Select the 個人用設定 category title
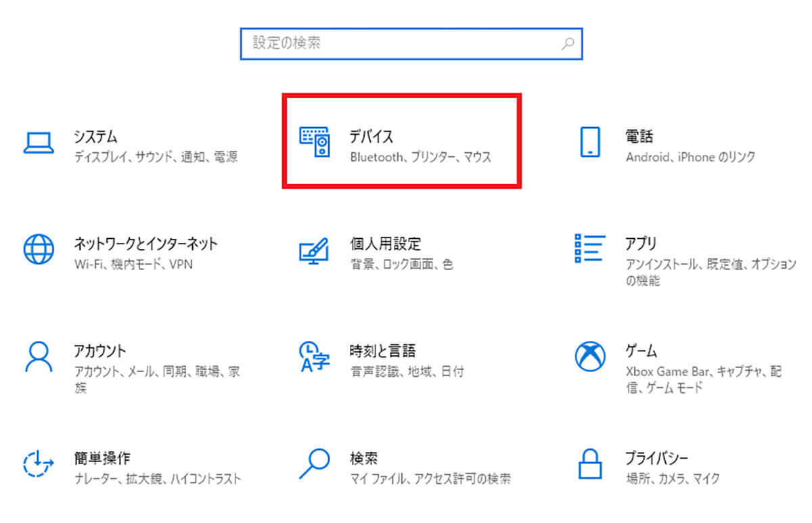The width and height of the screenshot is (812, 523). 385,243
